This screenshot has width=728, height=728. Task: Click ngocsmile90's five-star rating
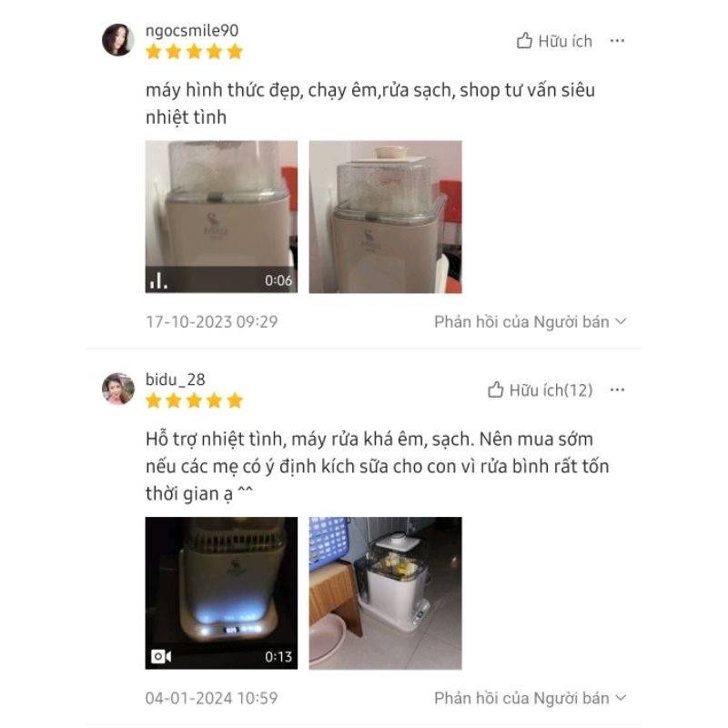[x=194, y=52]
